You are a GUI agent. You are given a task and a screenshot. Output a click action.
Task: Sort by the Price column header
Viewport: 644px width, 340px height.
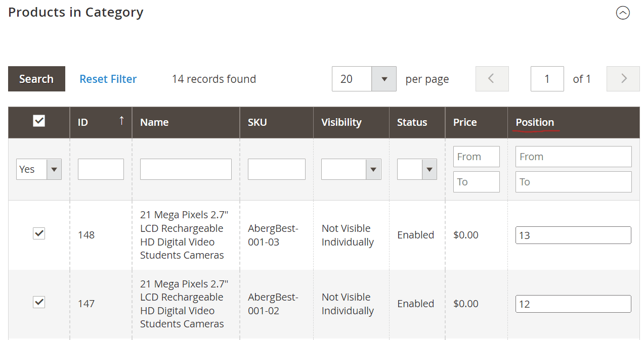tap(476, 122)
